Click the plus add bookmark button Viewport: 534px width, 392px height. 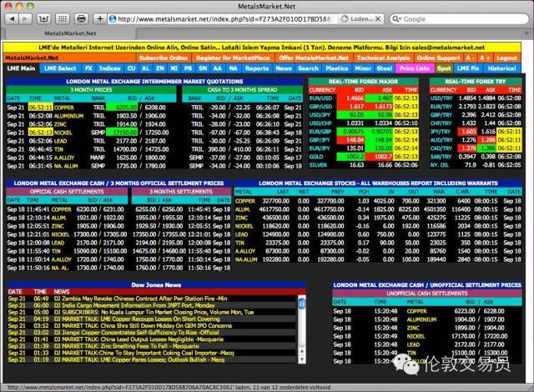click(x=100, y=18)
